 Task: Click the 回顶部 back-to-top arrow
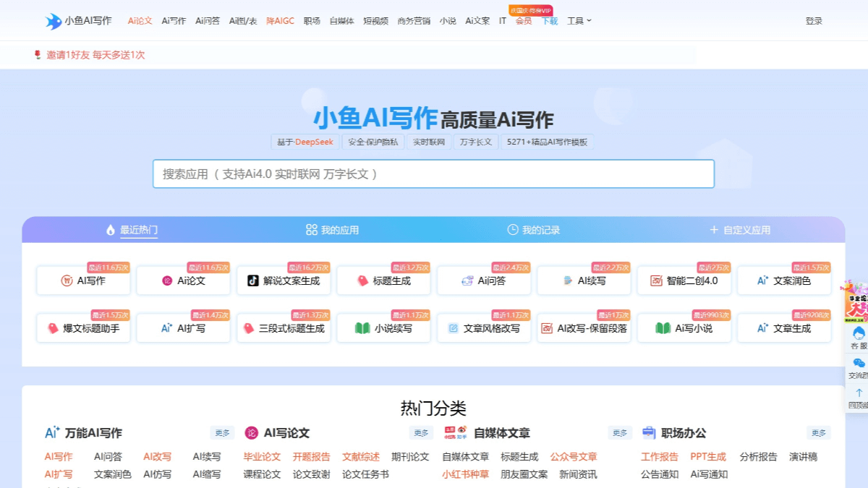tap(859, 393)
